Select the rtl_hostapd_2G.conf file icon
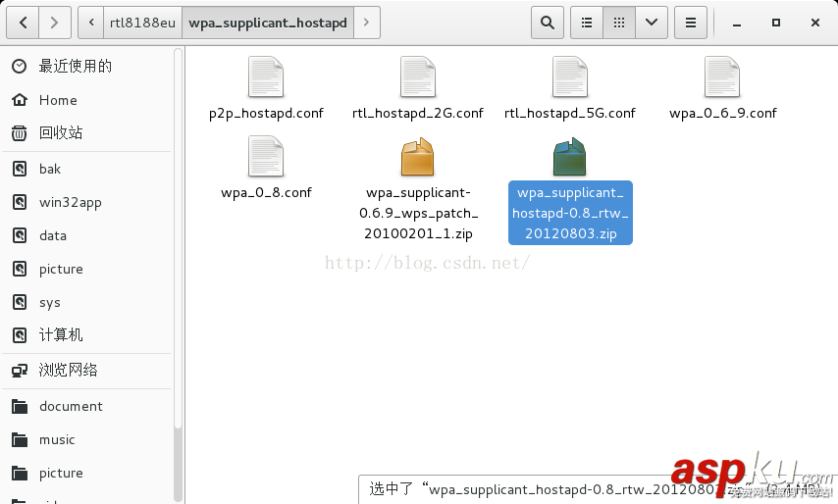This screenshot has width=838, height=504. (418, 76)
